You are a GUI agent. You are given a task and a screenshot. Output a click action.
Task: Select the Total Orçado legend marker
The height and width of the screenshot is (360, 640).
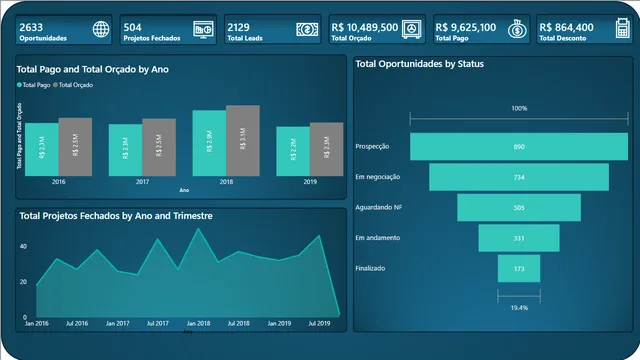point(55,85)
